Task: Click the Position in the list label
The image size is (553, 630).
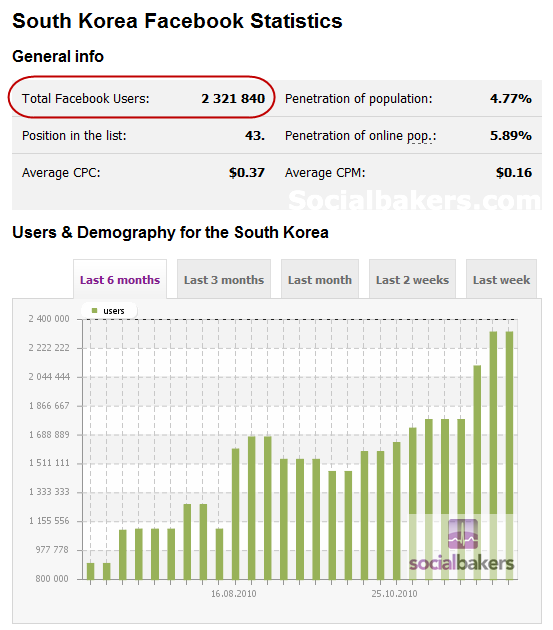Action: [x=74, y=135]
